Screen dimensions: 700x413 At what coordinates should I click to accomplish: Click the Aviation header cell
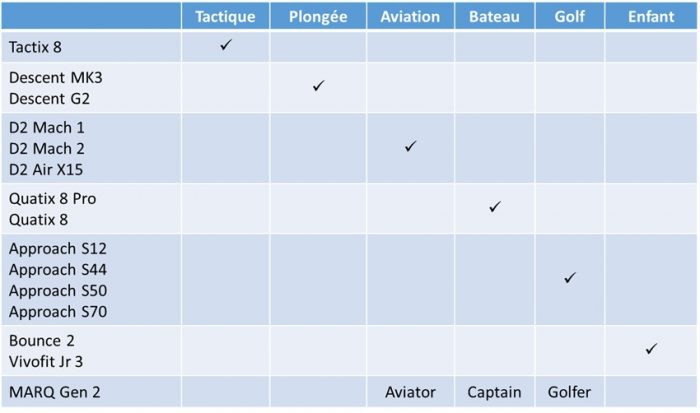coord(410,16)
